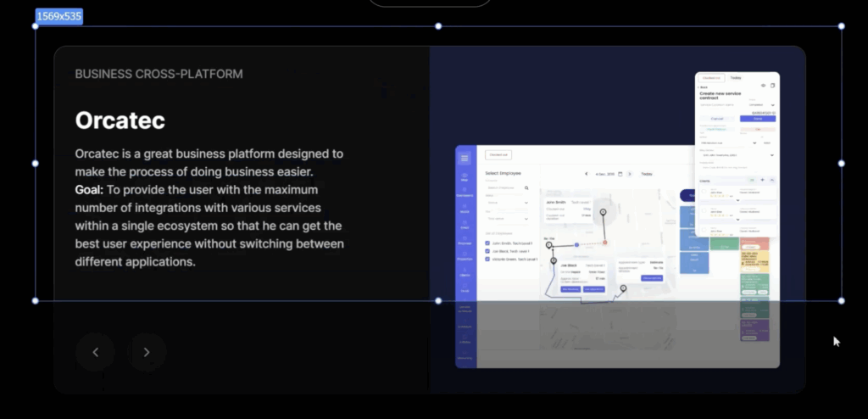
Task: Open the hamburger menu in the sidebar
Action: (465, 157)
